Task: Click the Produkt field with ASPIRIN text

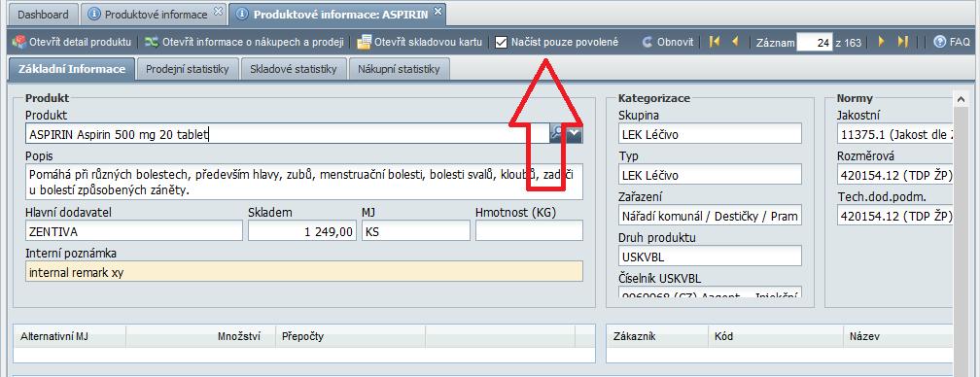Action: click(287, 133)
